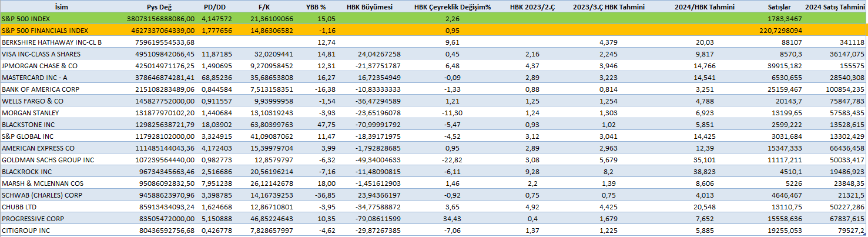Select Wells Fargo HBK growth -36,47294589
This screenshot has width=868, height=237.
pos(375,101)
